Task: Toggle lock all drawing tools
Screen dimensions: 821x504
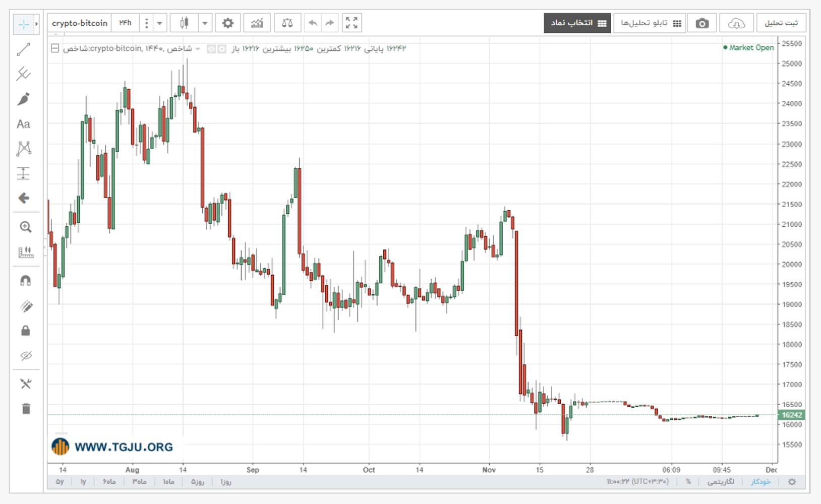Action: tap(25, 331)
